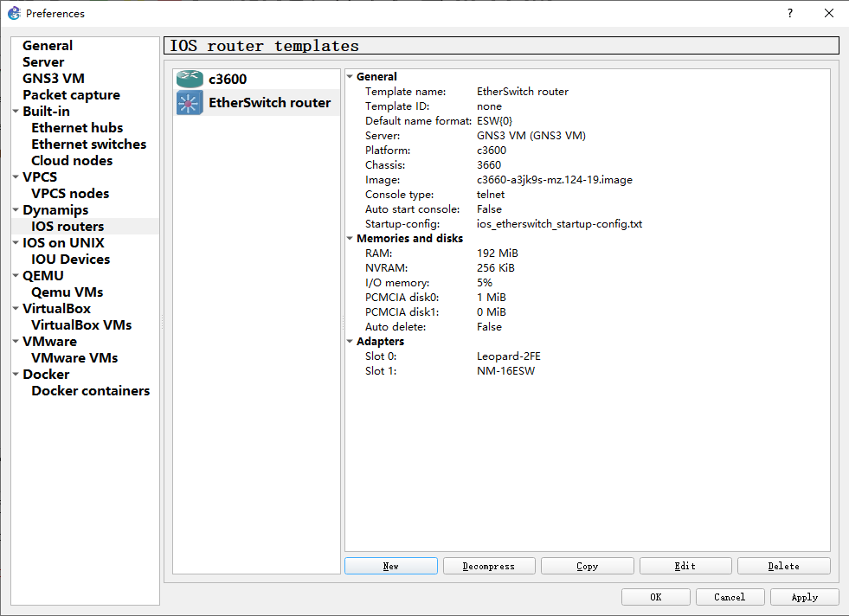The image size is (849, 616).
Task: Click the Slot 0 value Leopard-2FE
Action: point(508,356)
